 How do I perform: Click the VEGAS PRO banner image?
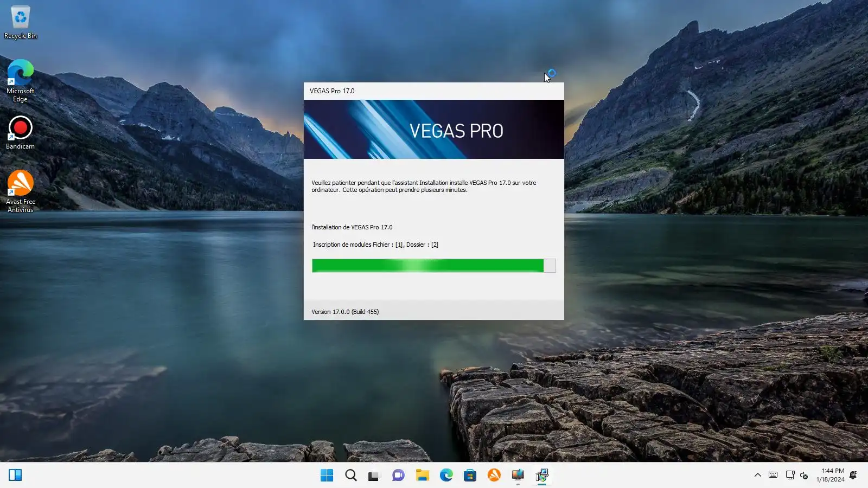pos(433,129)
